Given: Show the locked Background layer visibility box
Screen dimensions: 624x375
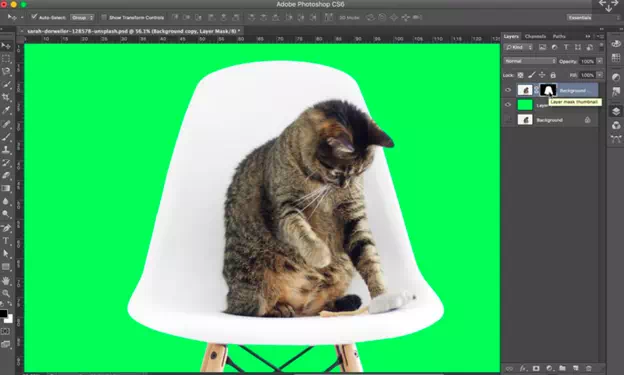Looking at the screenshot, I should point(508,119).
